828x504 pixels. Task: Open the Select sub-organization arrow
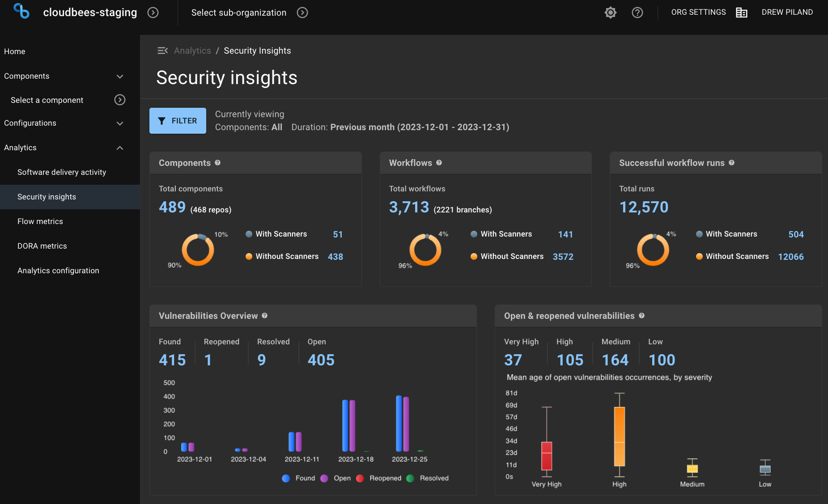click(x=302, y=13)
